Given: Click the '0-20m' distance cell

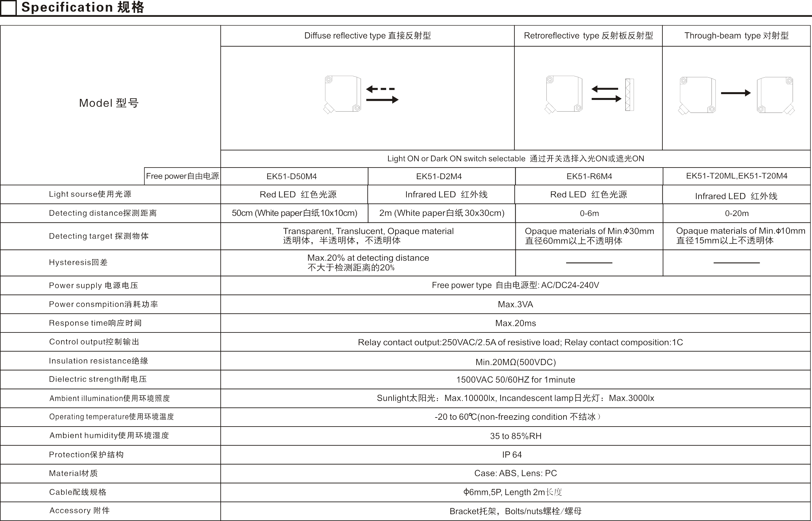Looking at the screenshot, I should pyautogui.click(x=737, y=213).
